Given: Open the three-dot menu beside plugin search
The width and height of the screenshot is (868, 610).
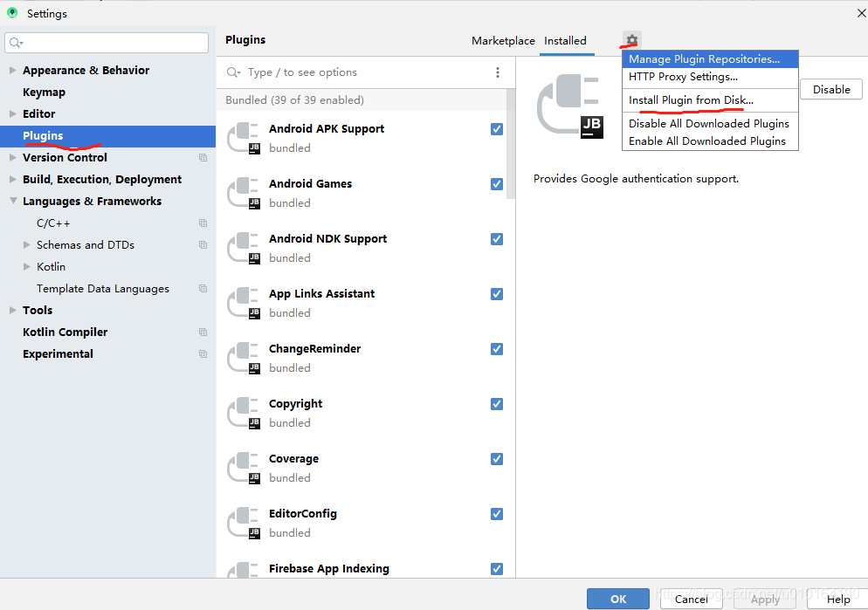Looking at the screenshot, I should click(498, 72).
